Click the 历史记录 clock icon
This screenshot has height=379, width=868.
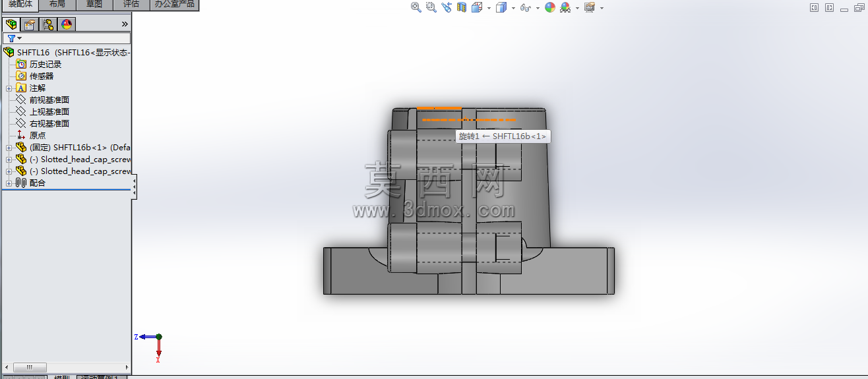coord(21,64)
